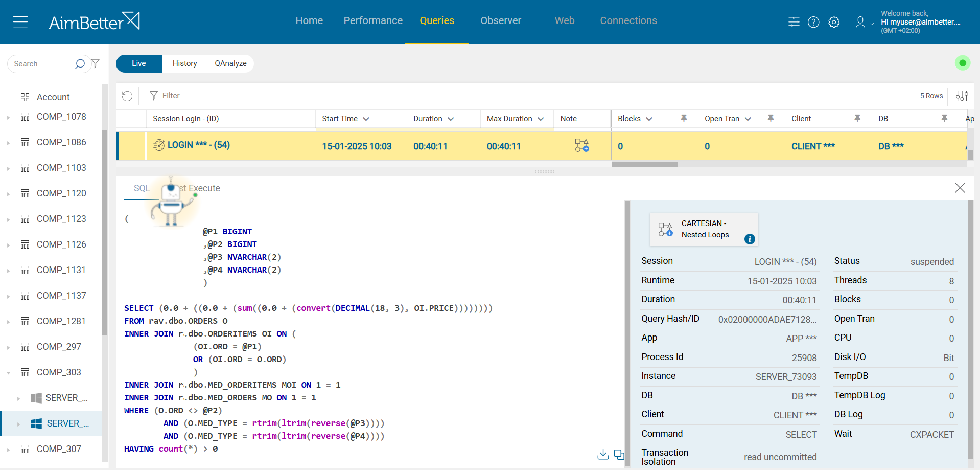The image size is (980, 470).
Task: Open Max Duration column sort dropdown
Action: click(x=541, y=119)
